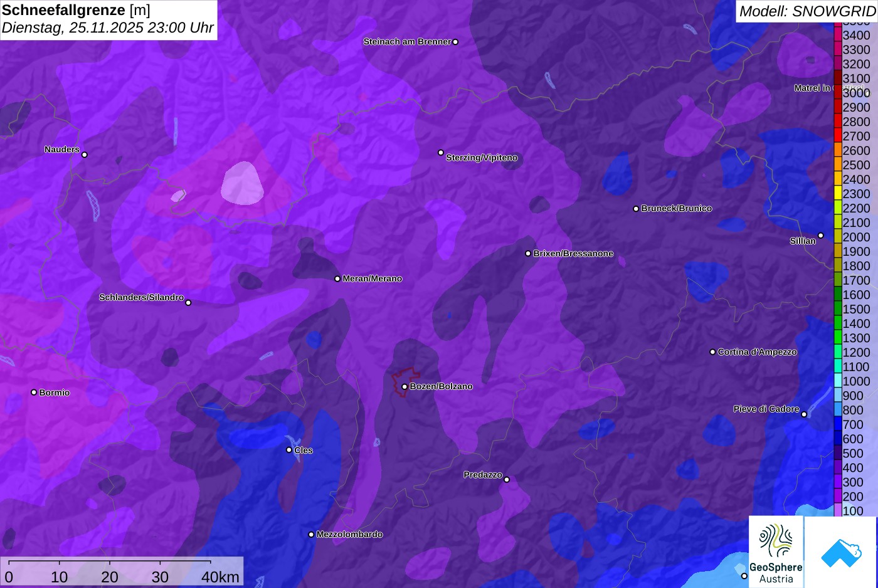
Task: Select the Nauders location marker dot
Action: (x=85, y=155)
